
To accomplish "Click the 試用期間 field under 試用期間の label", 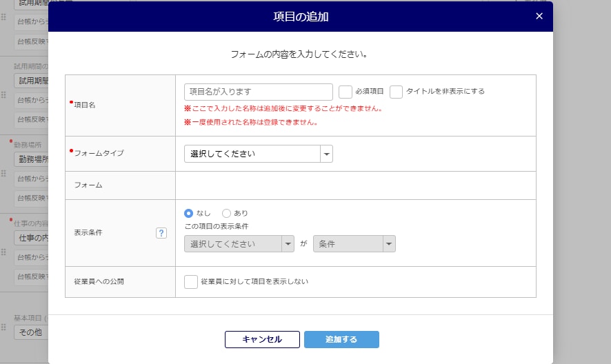I will (x=31, y=80).
